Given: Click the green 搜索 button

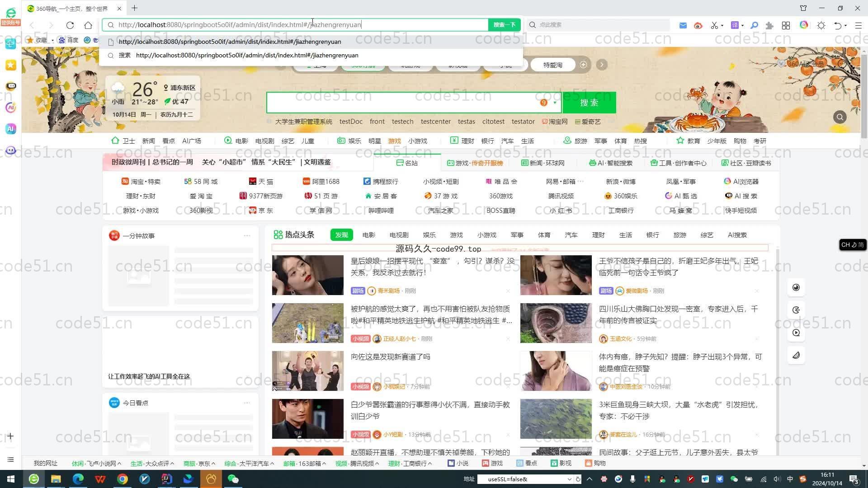Looking at the screenshot, I should click(x=589, y=103).
